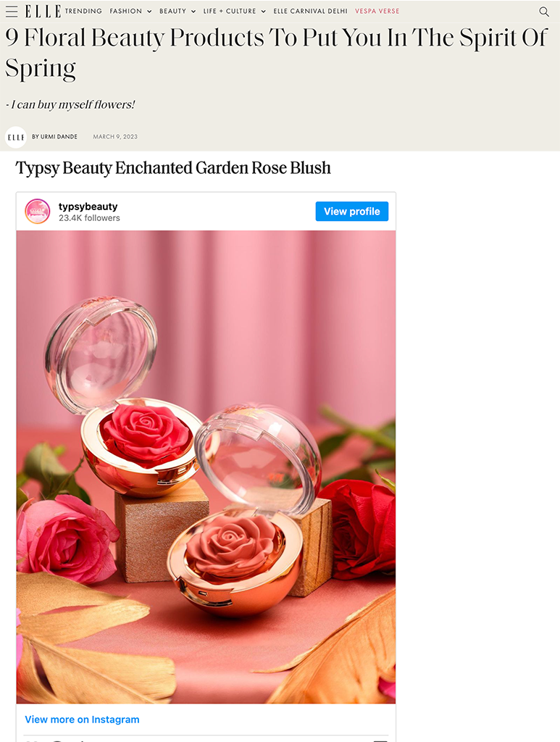Click View more on Instagram link
This screenshot has width=560, height=742.
pos(82,720)
